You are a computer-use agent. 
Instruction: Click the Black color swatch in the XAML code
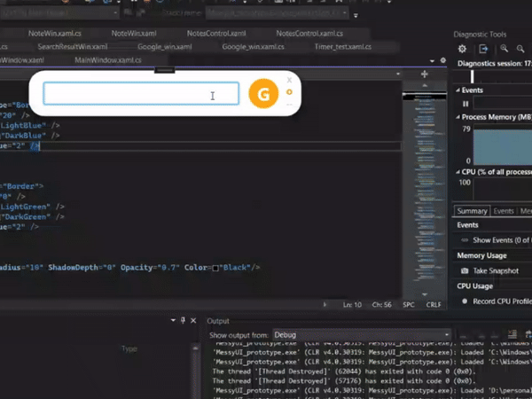(x=215, y=269)
